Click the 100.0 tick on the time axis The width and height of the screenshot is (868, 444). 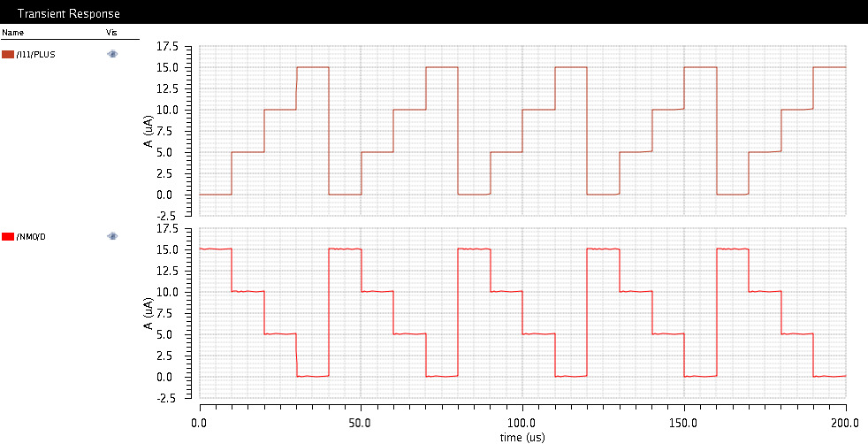click(522, 423)
